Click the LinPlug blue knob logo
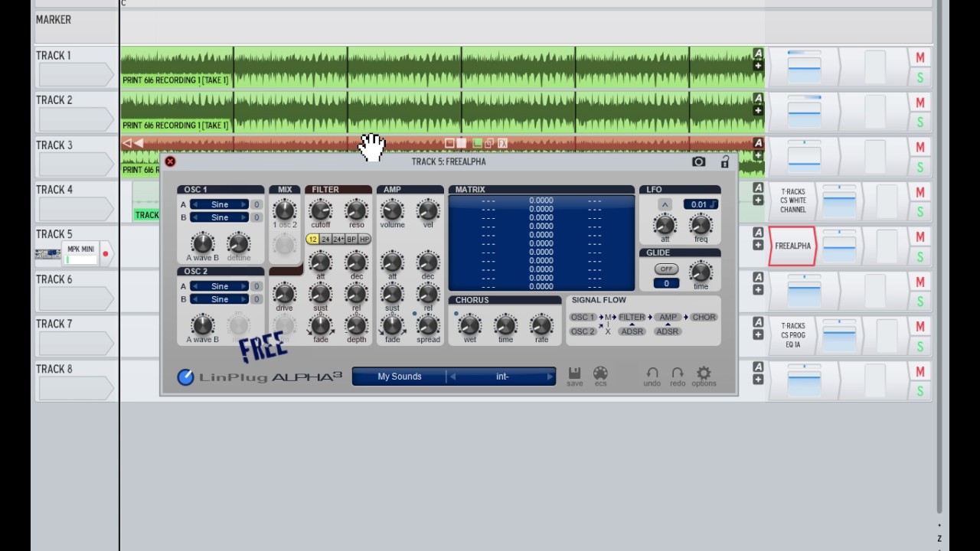The image size is (980, 551). click(x=185, y=377)
